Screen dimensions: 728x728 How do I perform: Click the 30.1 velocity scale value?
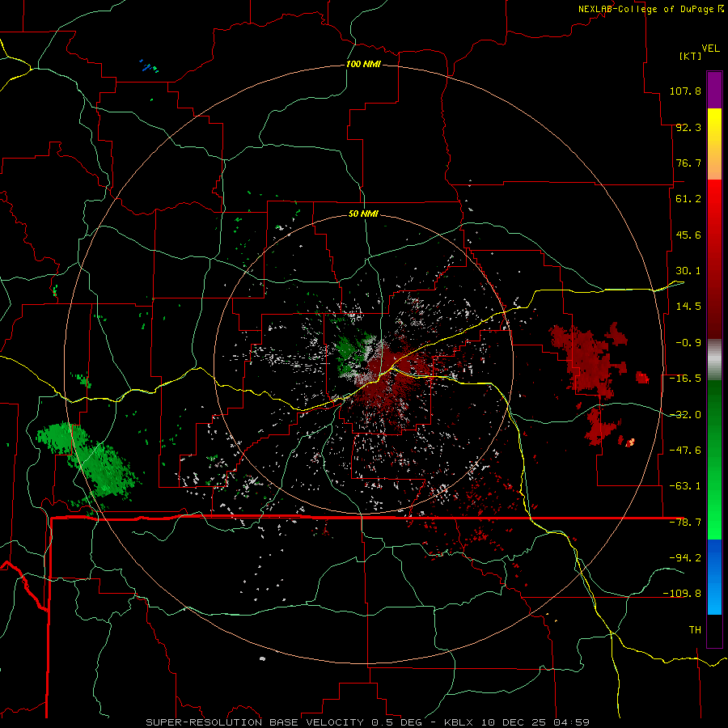(688, 271)
